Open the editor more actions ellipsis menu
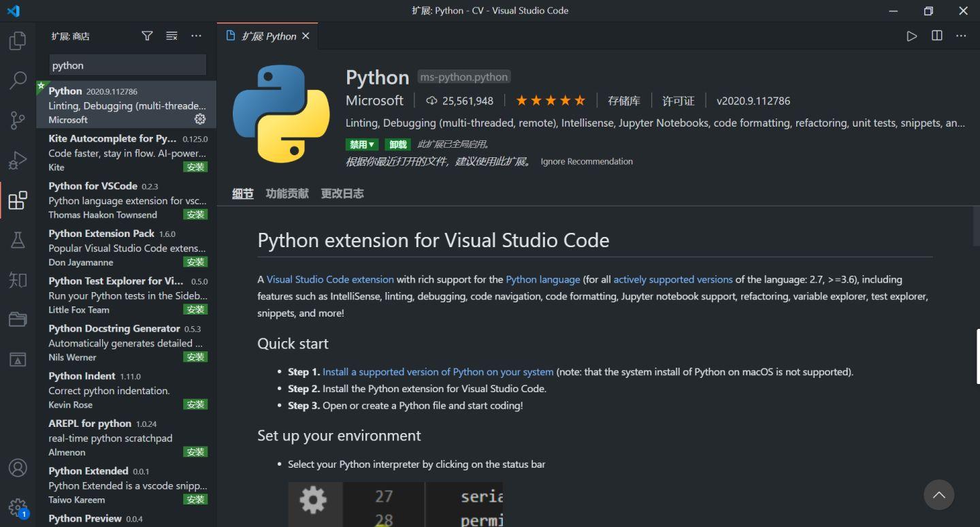The width and height of the screenshot is (980, 527). coord(960,35)
